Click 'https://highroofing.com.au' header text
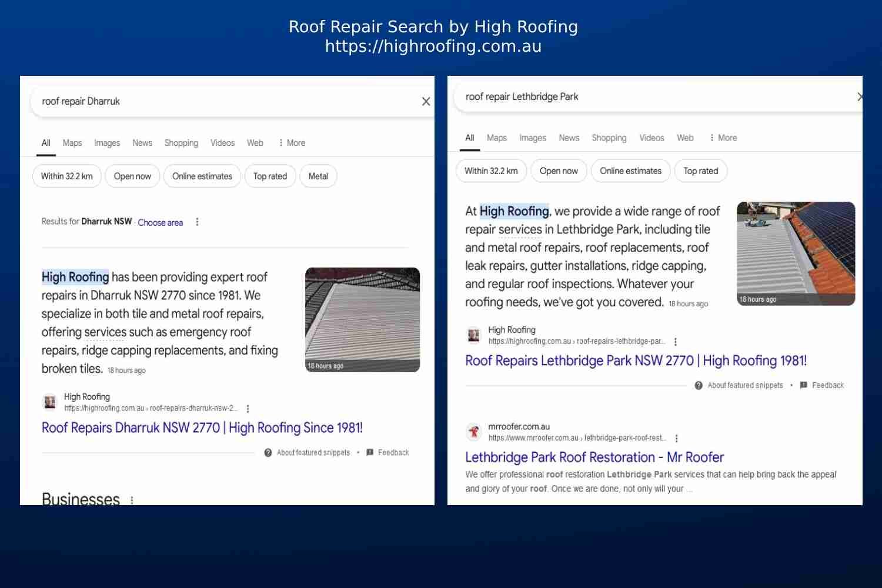Screen dimensions: 882x588 pyautogui.click(x=433, y=46)
